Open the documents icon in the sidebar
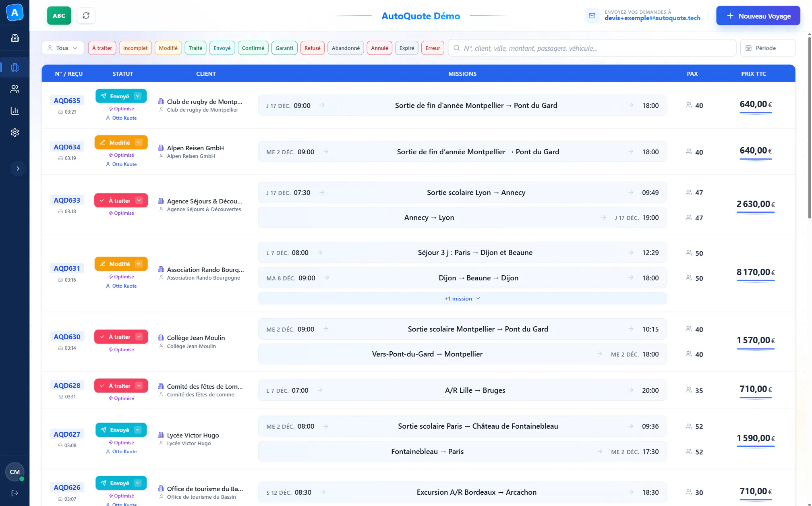Screen dimensions: 812x506 (x=15, y=38)
